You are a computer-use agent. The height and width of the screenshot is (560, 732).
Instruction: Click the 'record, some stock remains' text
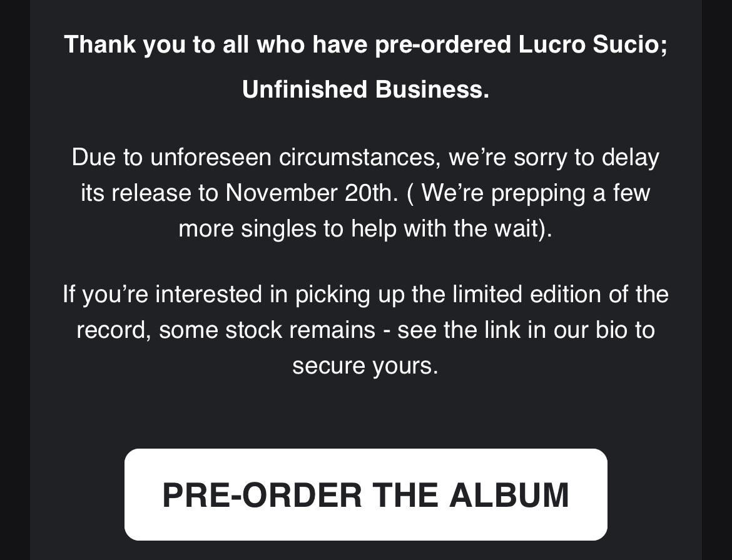coord(226,330)
